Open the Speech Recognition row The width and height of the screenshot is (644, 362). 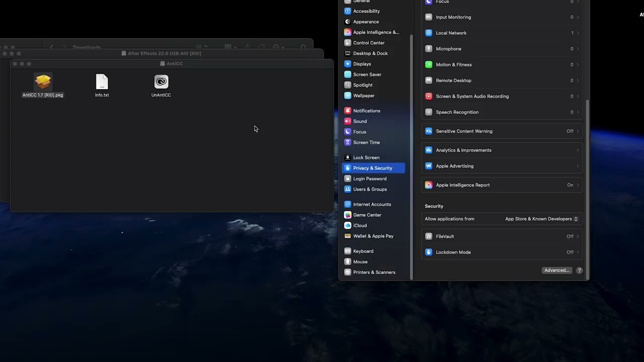coord(502,112)
